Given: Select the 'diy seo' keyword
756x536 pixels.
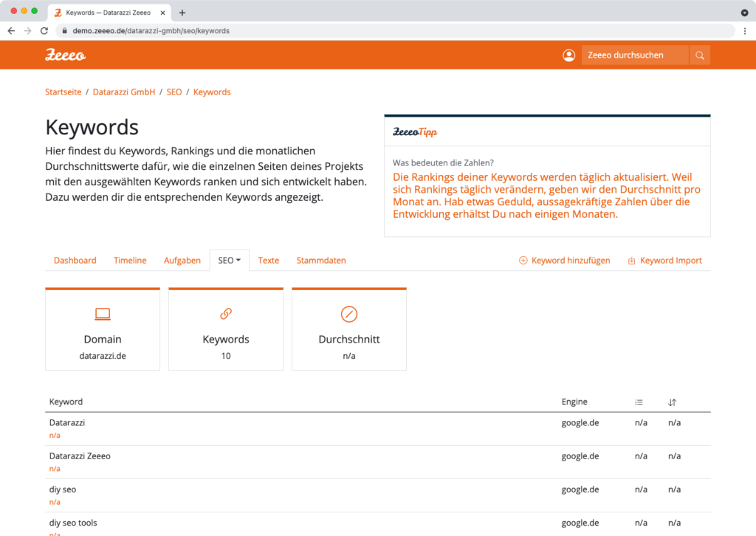Looking at the screenshot, I should [63, 489].
